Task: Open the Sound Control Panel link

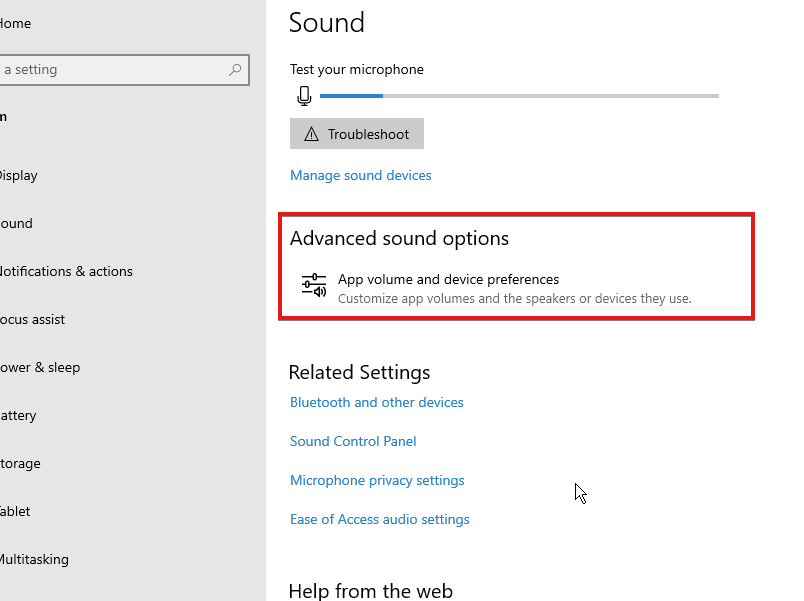Action: tap(353, 441)
